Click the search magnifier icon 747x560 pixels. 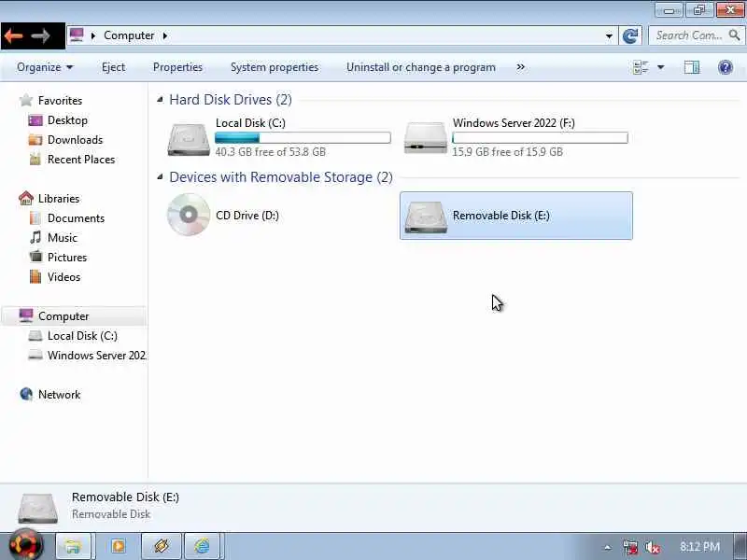(x=734, y=35)
